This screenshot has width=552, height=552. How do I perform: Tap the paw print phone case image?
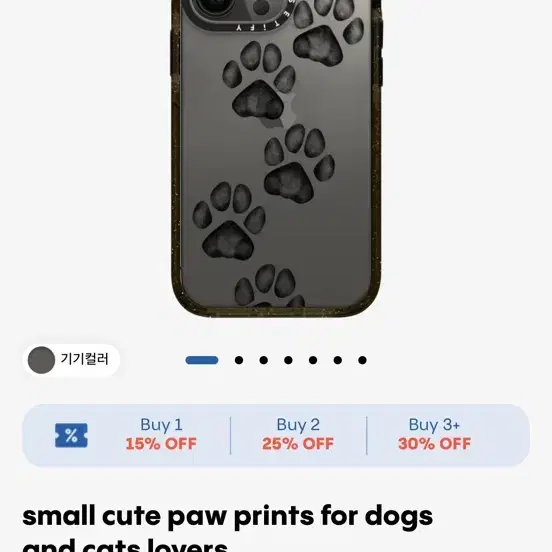[276, 158]
